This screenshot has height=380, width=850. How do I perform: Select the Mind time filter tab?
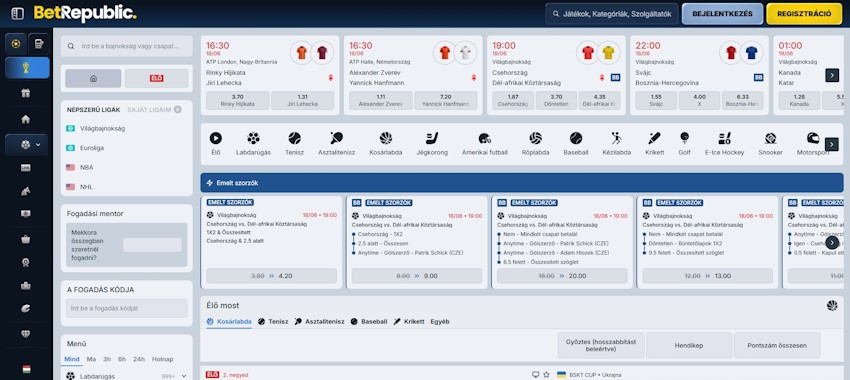click(x=72, y=359)
